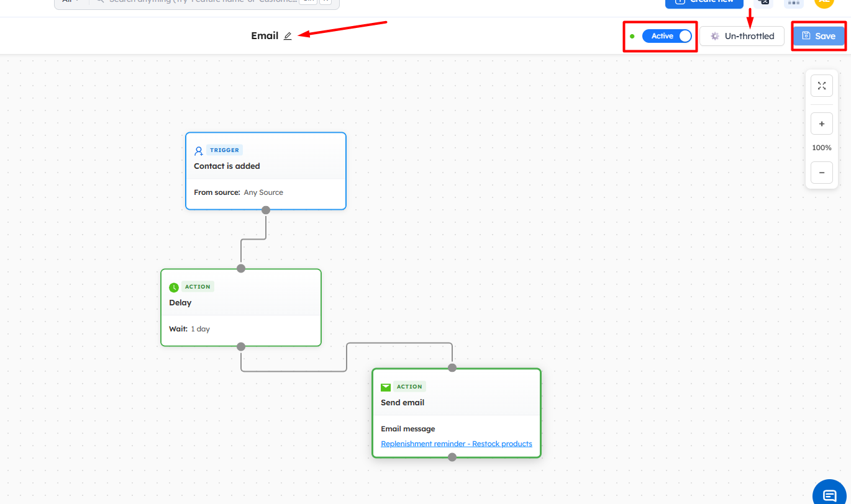Open the chat support widget
This screenshot has width=851, height=504.
tap(829, 495)
